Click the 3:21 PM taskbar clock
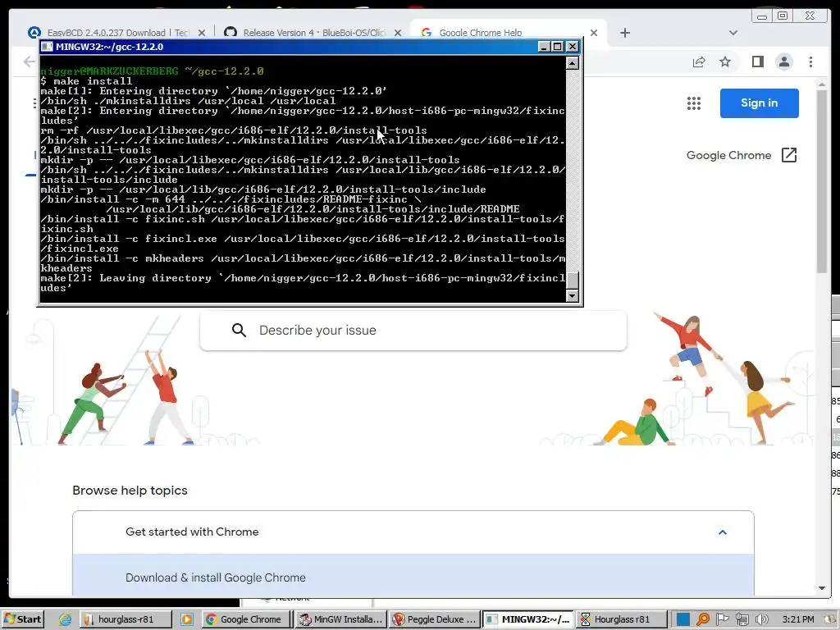This screenshot has height=630, width=840. (x=798, y=619)
